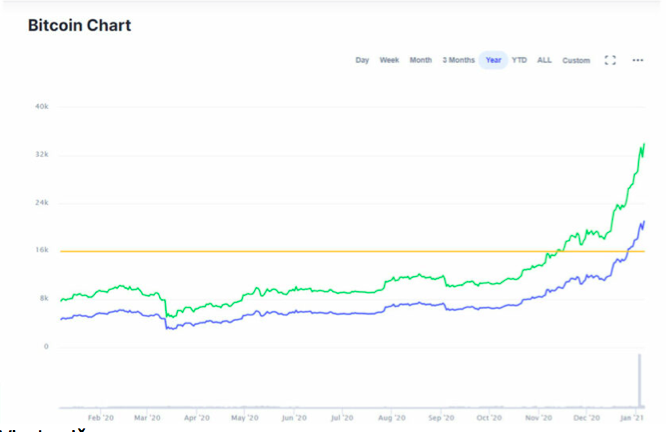Open the Custom date range
Screen dimensions: 666x432
tap(576, 60)
